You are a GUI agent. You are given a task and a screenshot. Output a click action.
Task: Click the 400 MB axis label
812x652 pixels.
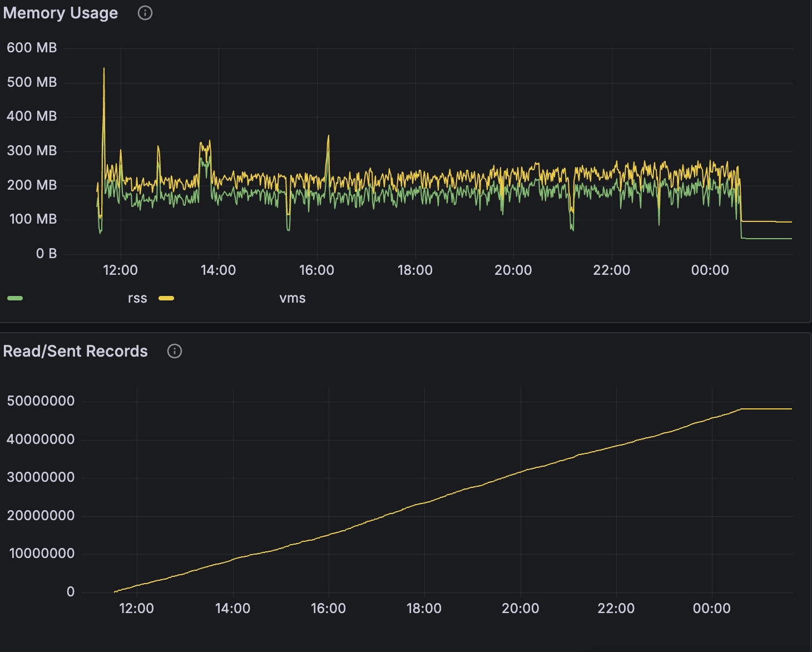(x=32, y=116)
